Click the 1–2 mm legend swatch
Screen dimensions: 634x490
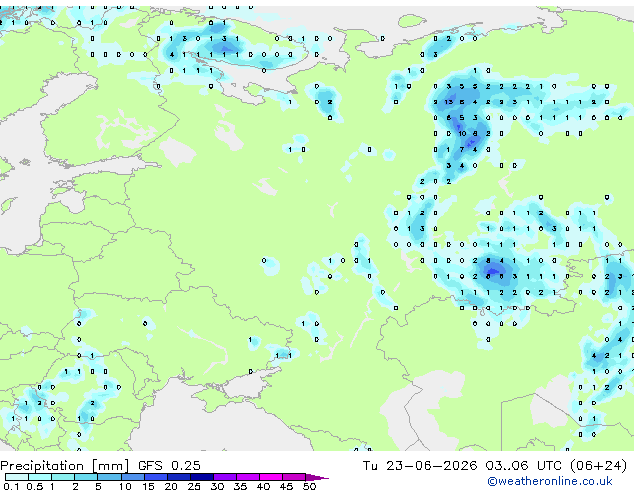tap(63, 477)
